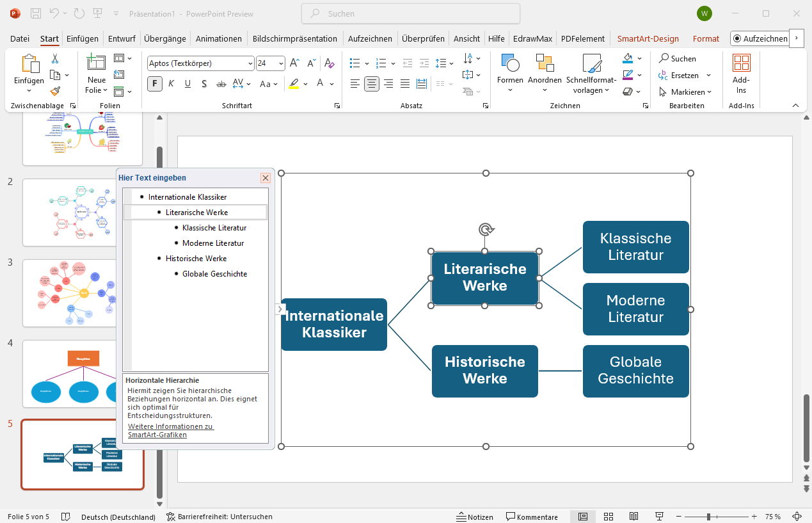Open the Datei tab
Image resolution: width=812 pixels, height=523 pixels.
(20, 38)
